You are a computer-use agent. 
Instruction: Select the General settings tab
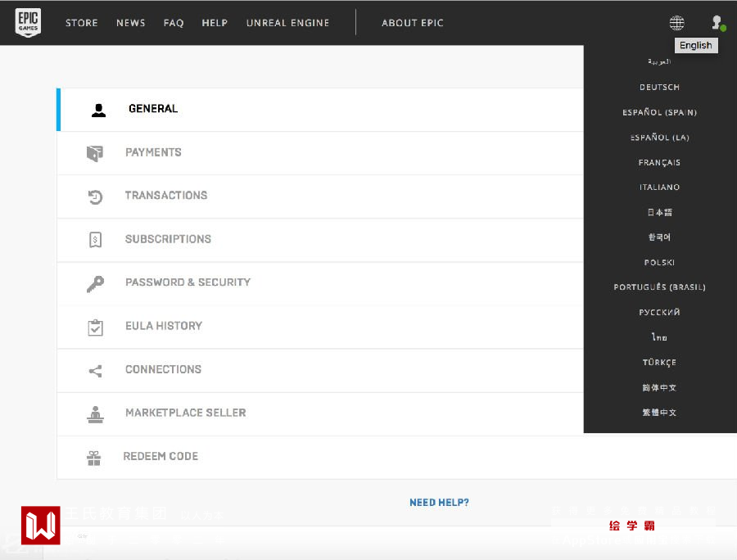point(320,110)
